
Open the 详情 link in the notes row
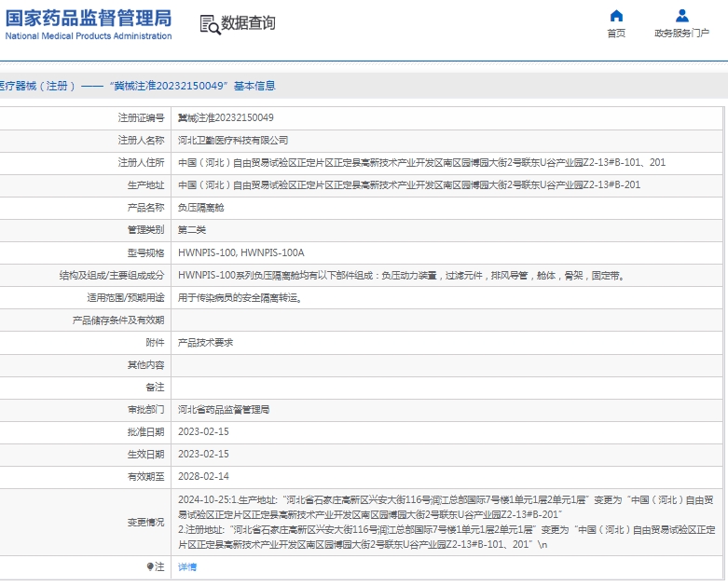(x=187, y=567)
